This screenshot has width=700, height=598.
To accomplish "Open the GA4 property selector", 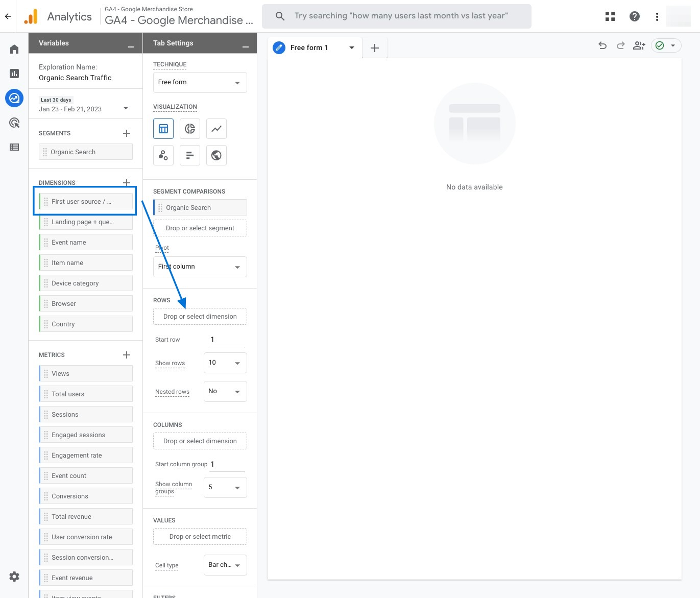I will 179,16.
